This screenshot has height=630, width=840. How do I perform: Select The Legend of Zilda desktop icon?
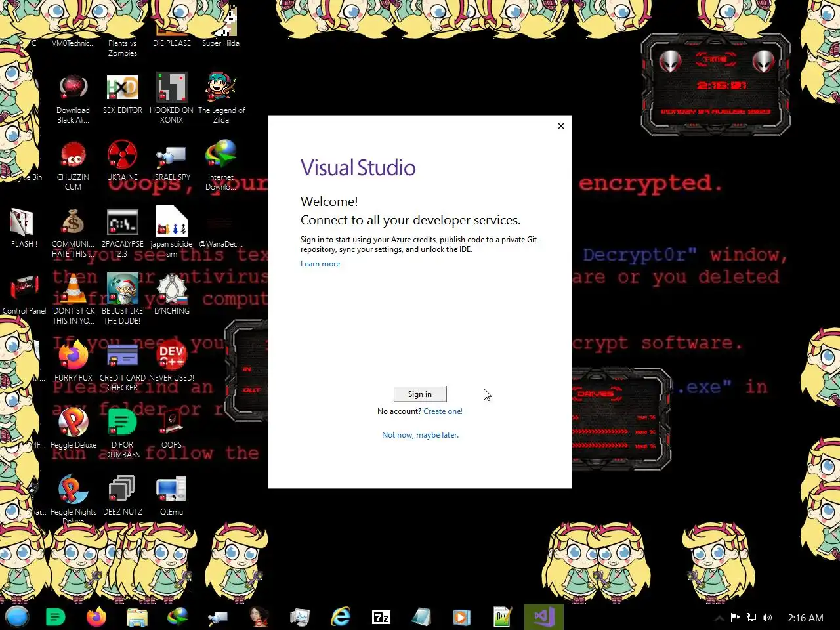coord(221,98)
